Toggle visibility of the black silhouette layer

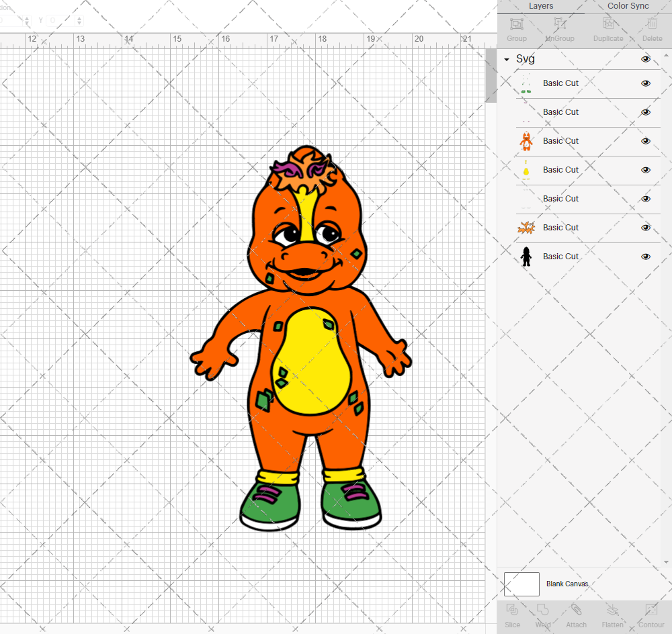click(x=645, y=256)
